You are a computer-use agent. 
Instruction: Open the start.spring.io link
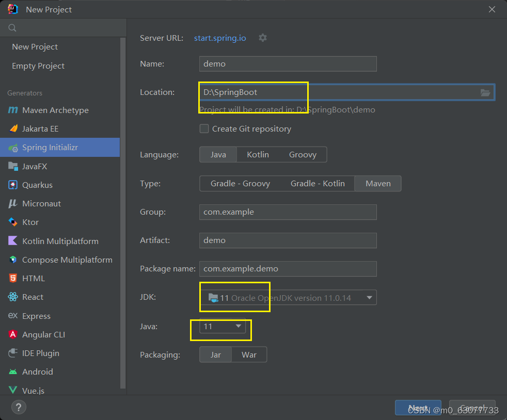point(220,38)
